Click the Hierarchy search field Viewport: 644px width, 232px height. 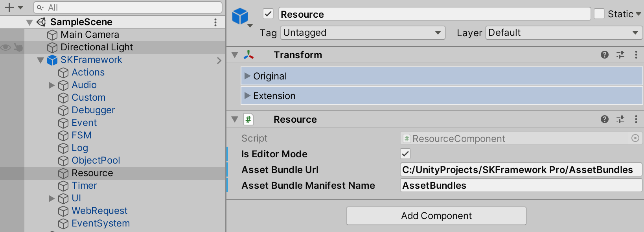[128, 7]
